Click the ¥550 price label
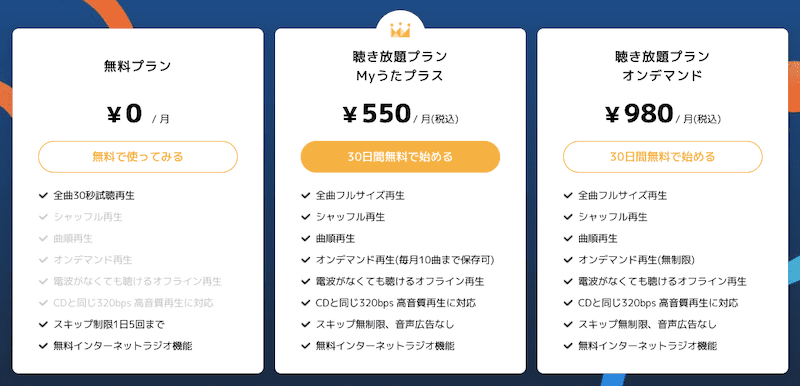 click(377, 114)
